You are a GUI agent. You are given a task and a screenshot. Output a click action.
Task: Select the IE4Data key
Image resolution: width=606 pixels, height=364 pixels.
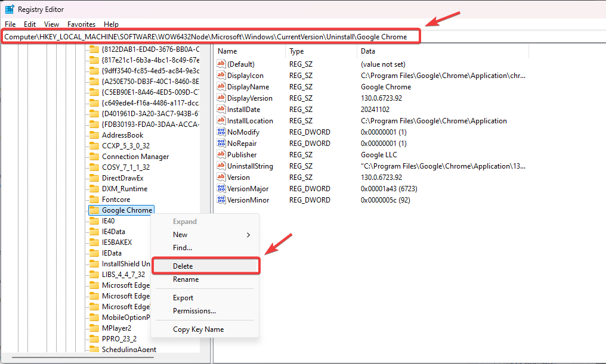click(113, 232)
